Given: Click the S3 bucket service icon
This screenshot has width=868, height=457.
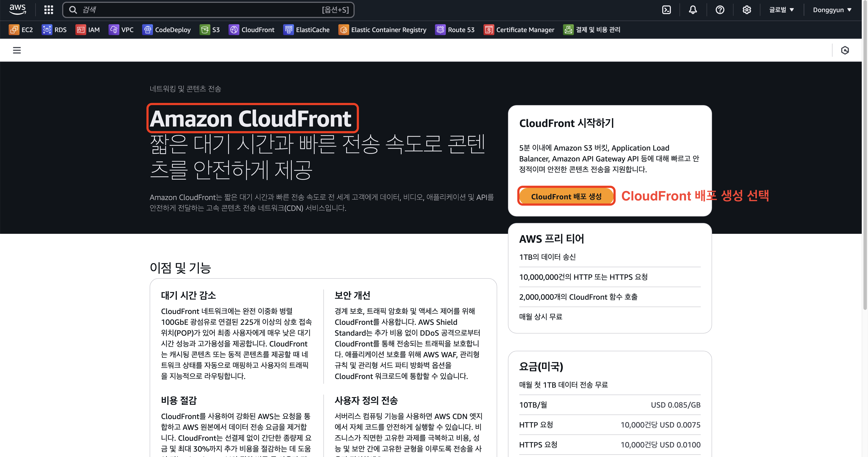Looking at the screenshot, I should [x=204, y=30].
